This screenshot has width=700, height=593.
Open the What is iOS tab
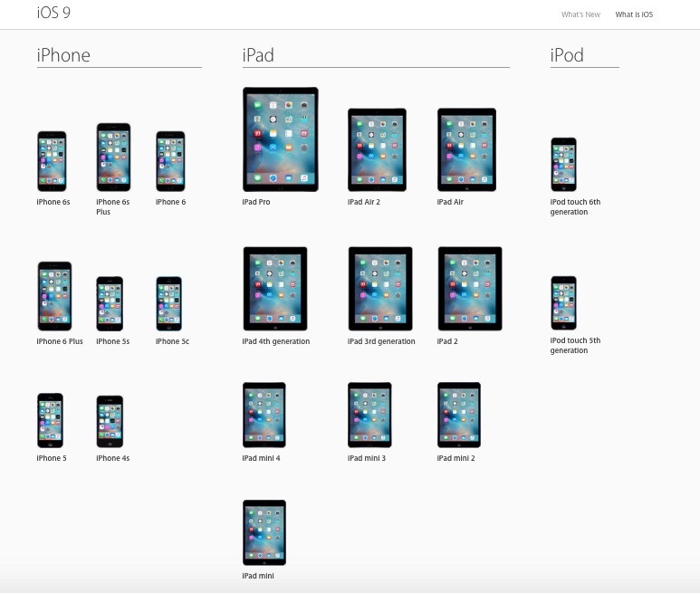pos(634,14)
